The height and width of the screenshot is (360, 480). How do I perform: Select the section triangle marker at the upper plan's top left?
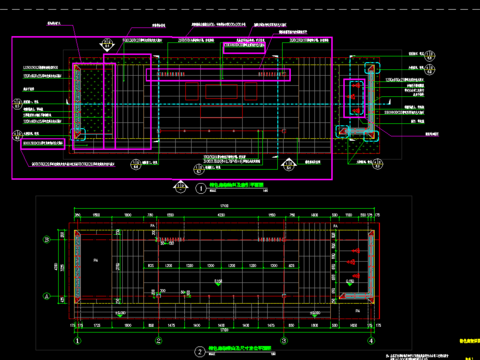click(107, 45)
